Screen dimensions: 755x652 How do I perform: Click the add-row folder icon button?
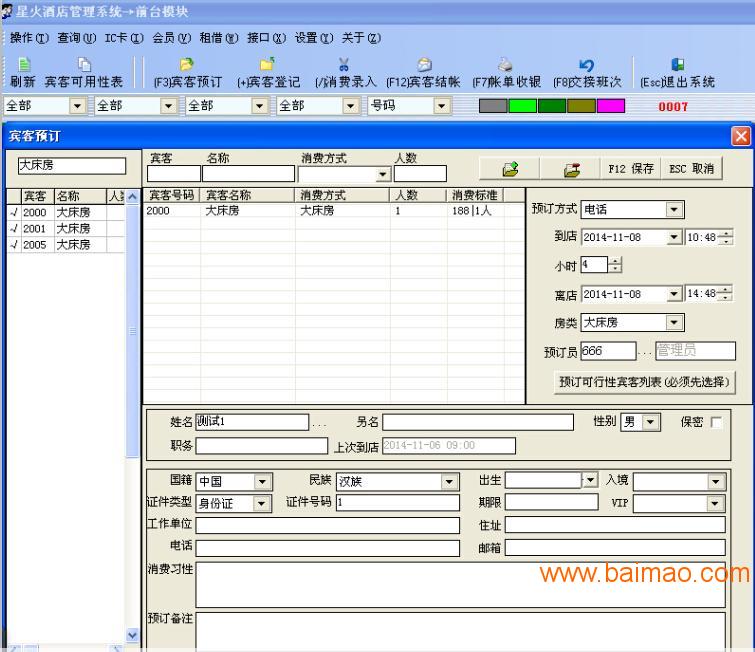click(510, 169)
